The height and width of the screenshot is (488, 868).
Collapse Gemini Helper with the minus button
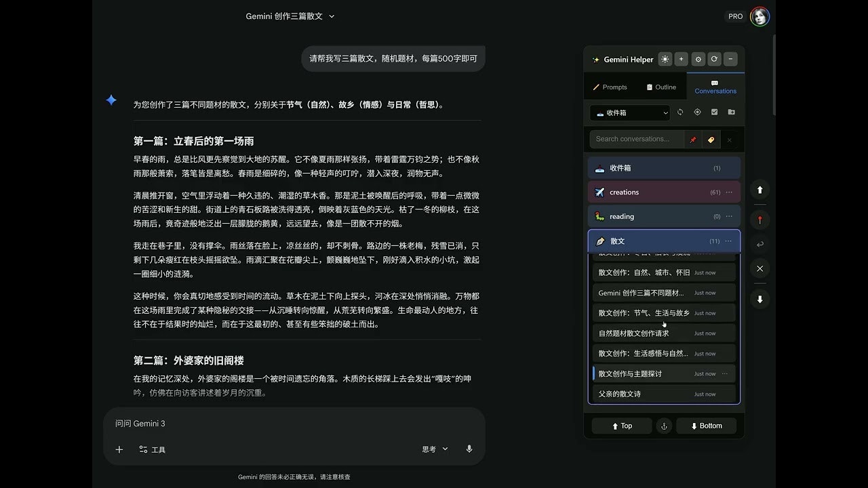[730, 59]
